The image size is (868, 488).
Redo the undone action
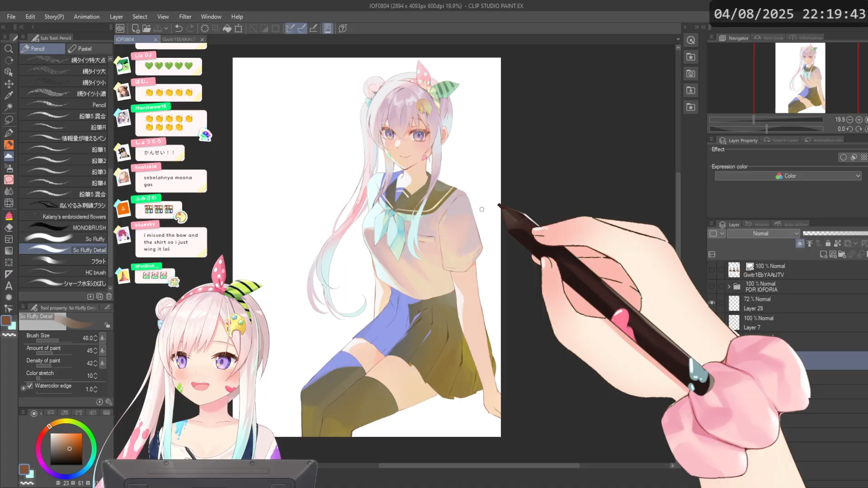[x=190, y=28]
